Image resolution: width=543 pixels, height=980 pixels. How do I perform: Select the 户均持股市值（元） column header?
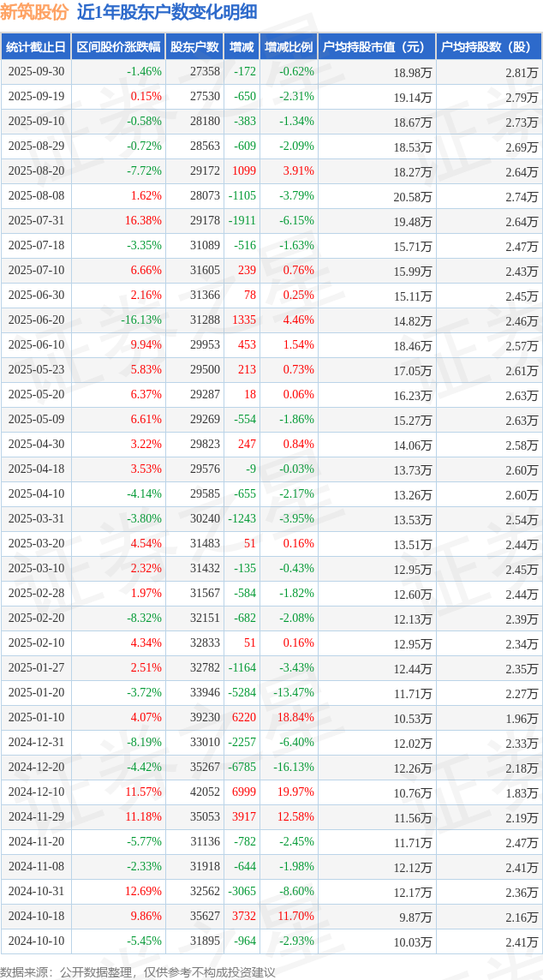point(376,47)
